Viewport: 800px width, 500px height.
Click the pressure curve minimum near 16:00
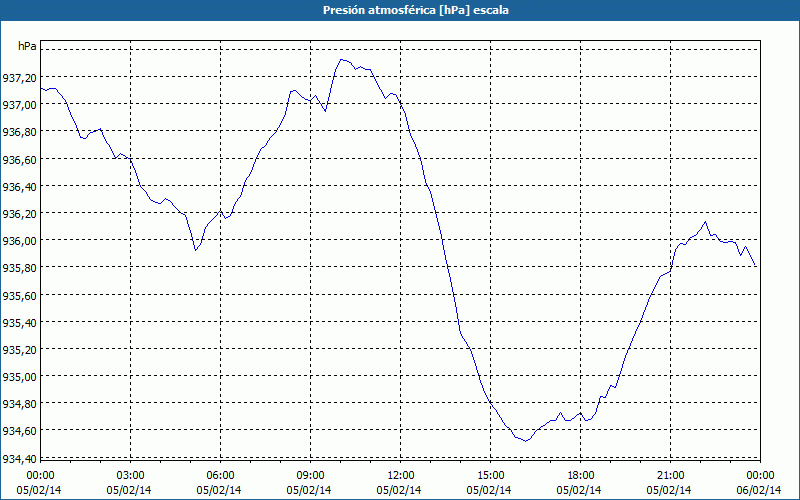[x=526, y=441]
